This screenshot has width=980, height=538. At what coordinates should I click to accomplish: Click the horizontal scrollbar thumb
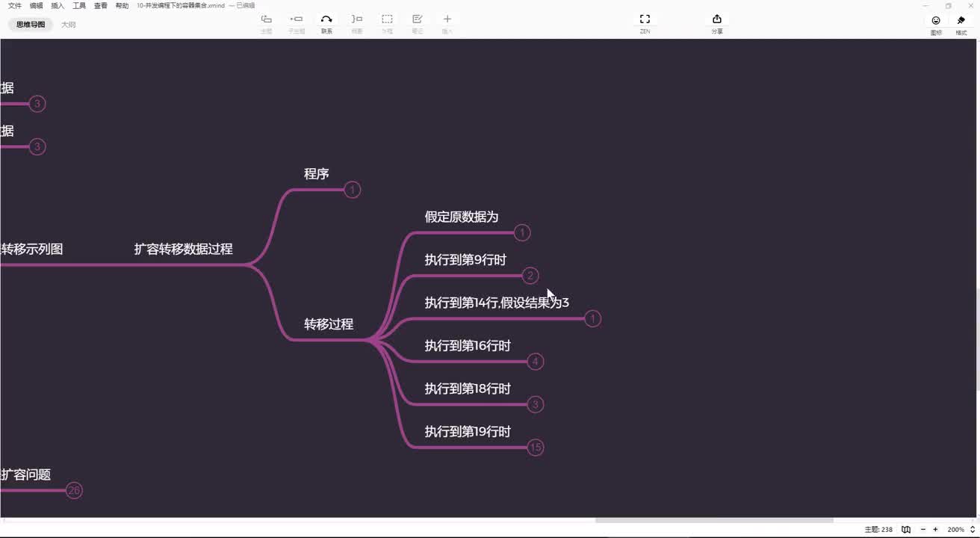(714, 520)
